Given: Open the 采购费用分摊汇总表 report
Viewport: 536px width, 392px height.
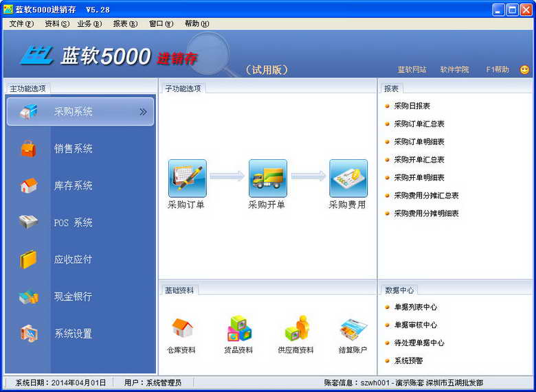Looking at the screenshot, I should point(426,196).
